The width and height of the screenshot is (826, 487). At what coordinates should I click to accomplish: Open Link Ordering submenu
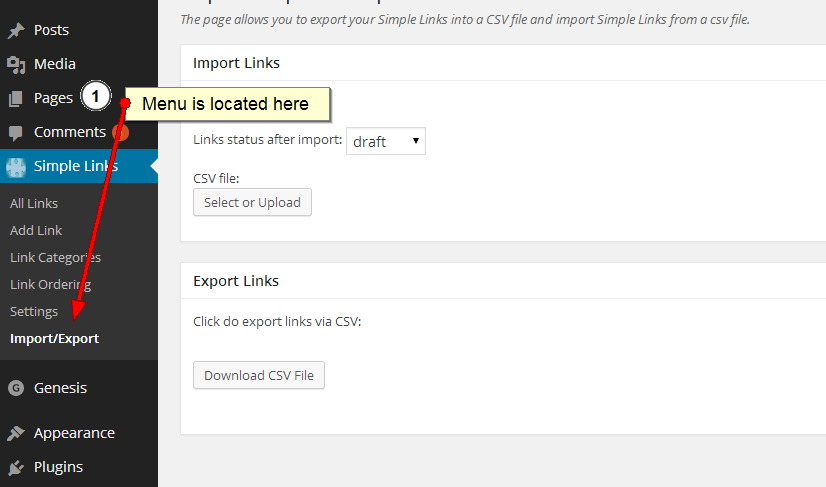(50, 285)
